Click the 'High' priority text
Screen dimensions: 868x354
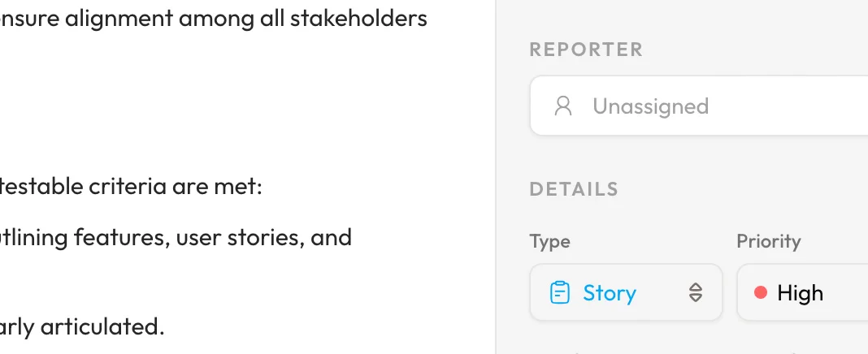pos(801,292)
